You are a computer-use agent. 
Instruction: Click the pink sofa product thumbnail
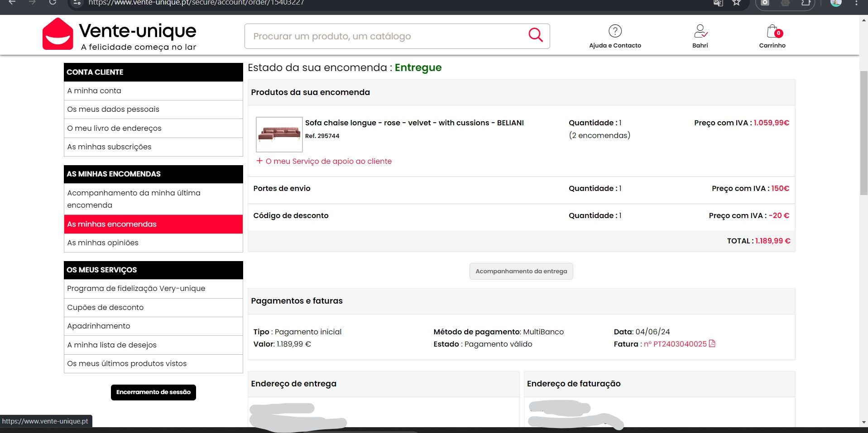[x=279, y=134]
